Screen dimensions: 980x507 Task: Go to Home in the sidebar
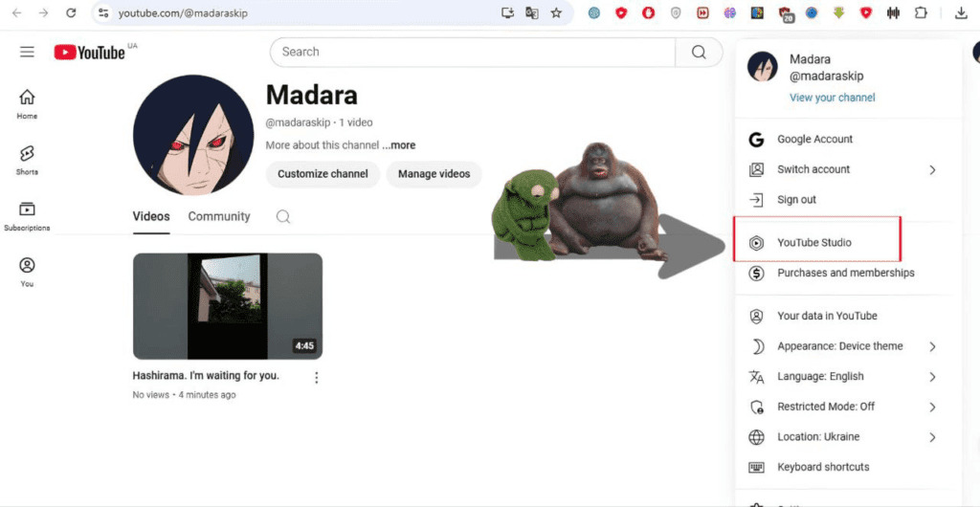[x=27, y=104]
